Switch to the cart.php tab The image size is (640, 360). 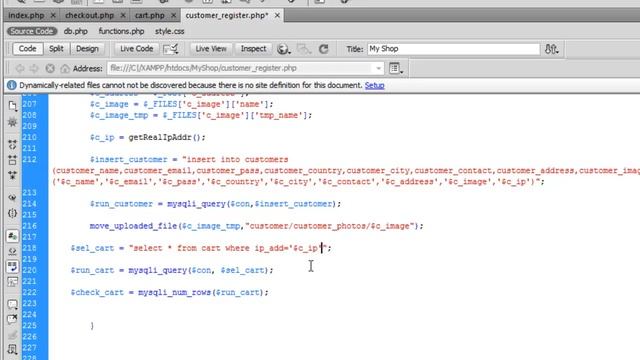click(149, 16)
